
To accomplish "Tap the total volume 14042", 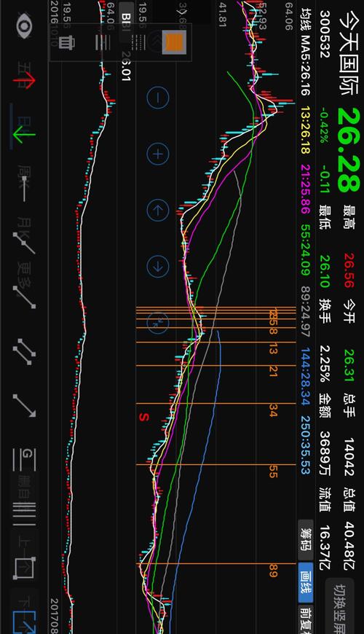I will pyautogui.click(x=349, y=456).
